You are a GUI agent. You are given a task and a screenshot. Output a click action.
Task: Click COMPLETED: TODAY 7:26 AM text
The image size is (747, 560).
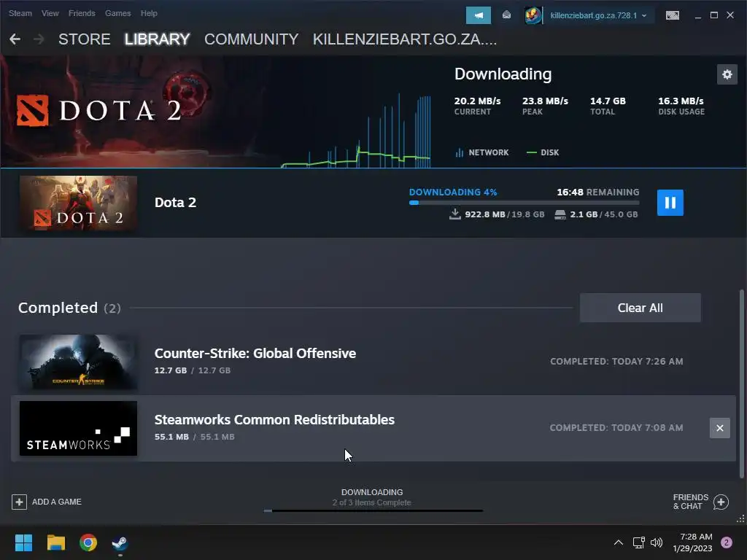point(616,362)
